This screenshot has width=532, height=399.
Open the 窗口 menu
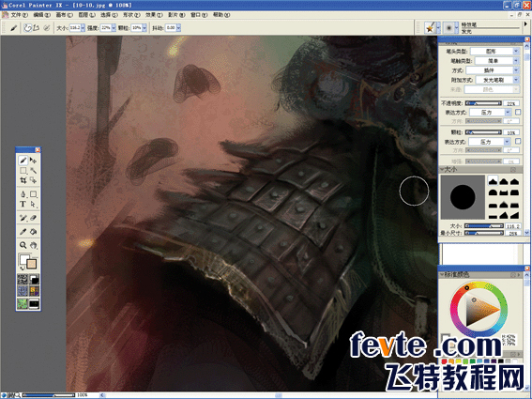[x=199, y=15]
